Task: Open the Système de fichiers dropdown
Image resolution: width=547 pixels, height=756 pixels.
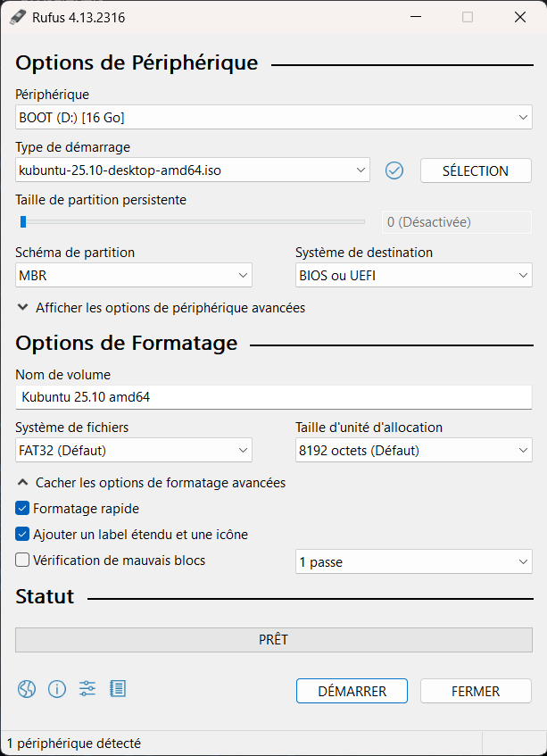Action: (134, 451)
